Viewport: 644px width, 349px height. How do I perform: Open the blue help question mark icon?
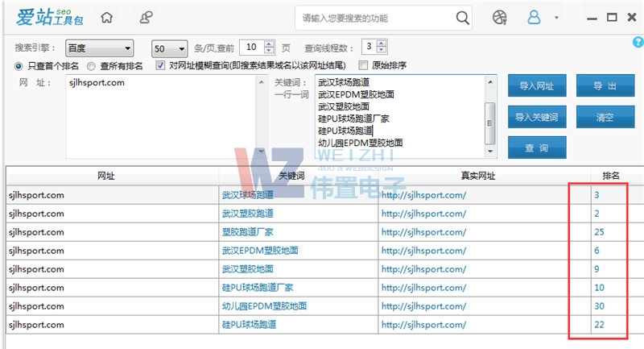[638, 42]
